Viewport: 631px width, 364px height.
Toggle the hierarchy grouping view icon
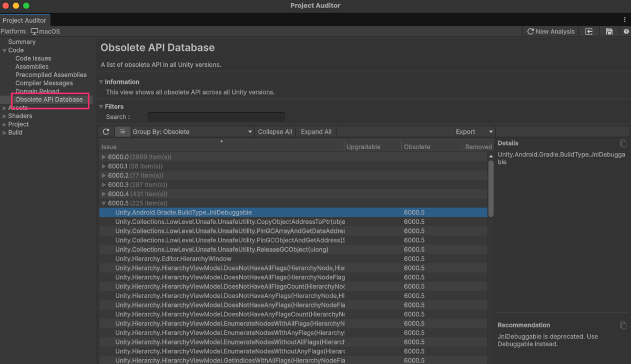click(122, 132)
